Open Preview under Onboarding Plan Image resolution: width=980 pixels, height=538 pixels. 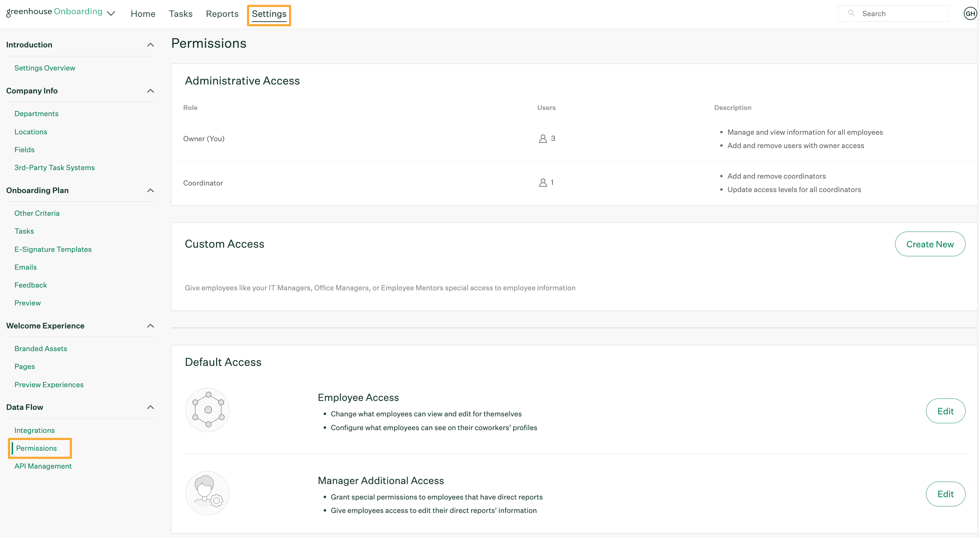27,303
